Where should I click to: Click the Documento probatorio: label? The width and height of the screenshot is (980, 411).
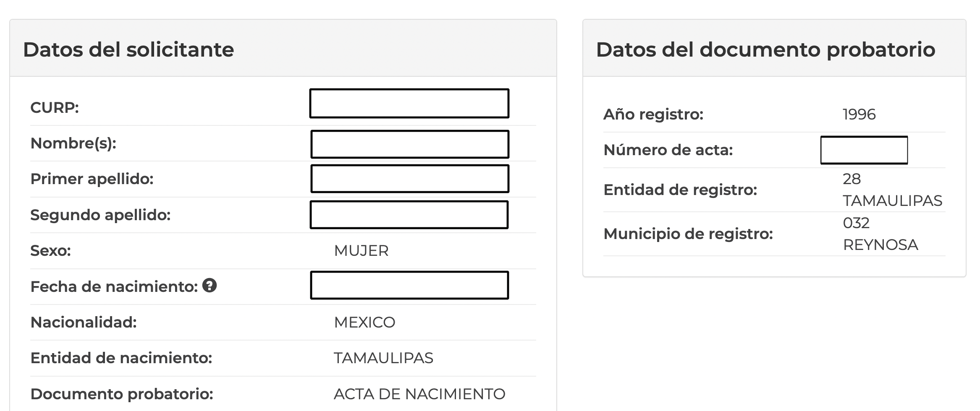(x=122, y=394)
